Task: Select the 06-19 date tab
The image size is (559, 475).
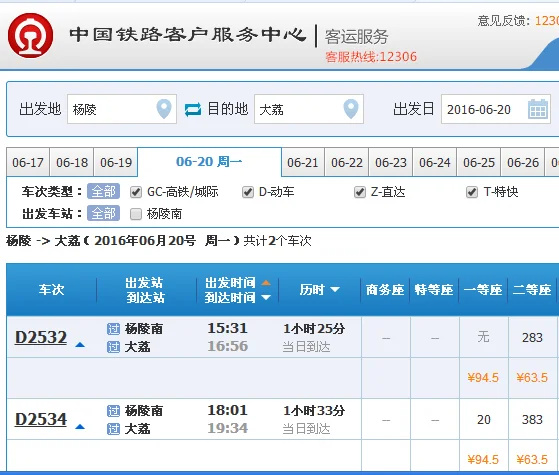Action: pos(116,162)
